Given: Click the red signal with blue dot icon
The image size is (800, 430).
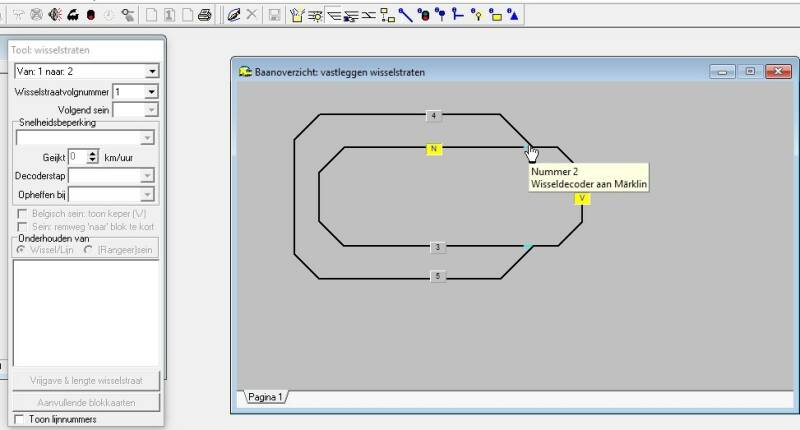Looking at the screenshot, I should click(423, 15).
